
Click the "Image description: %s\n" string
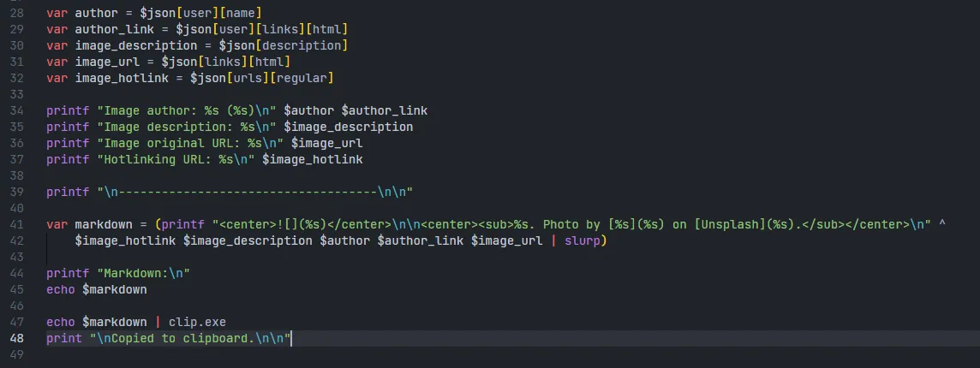click(187, 127)
